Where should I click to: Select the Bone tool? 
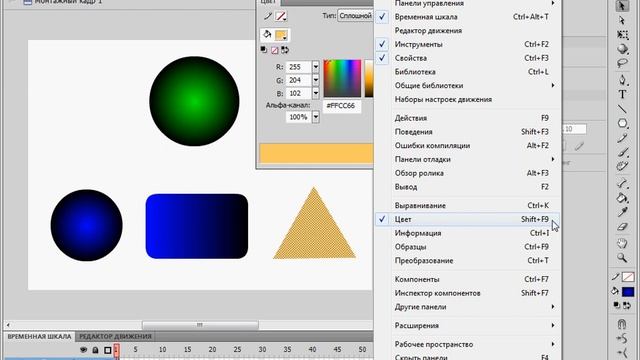(x=622, y=183)
